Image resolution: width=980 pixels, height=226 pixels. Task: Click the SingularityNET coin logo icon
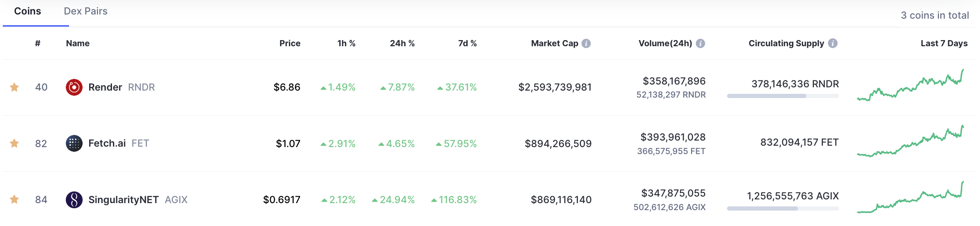[x=74, y=200]
